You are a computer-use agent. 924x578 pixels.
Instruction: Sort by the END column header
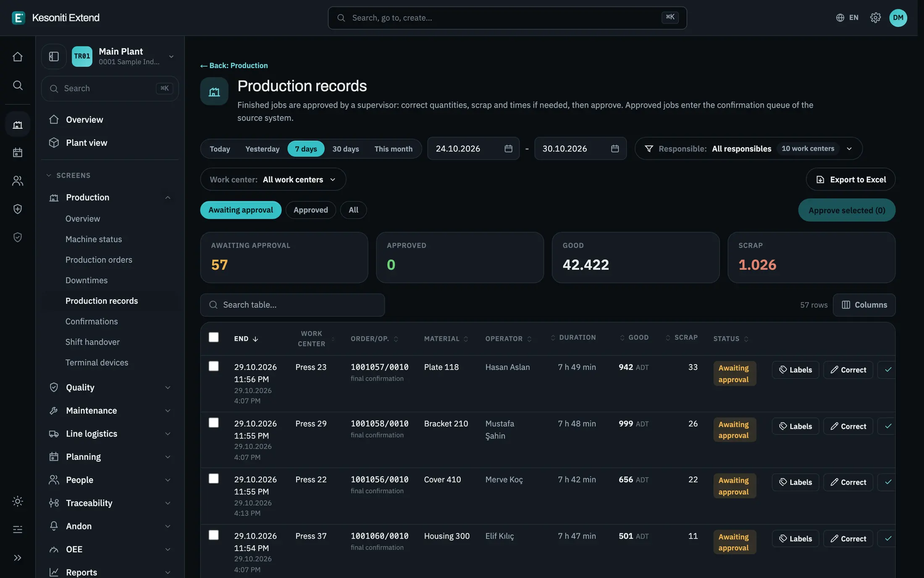click(x=246, y=339)
